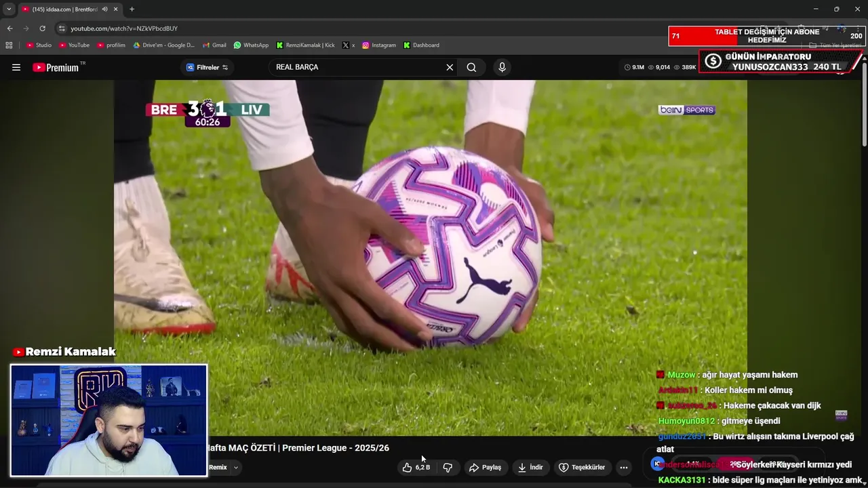This screenshot has width=868, height=488.
Task: Minimize the browser window
Action: pos(816,9)
